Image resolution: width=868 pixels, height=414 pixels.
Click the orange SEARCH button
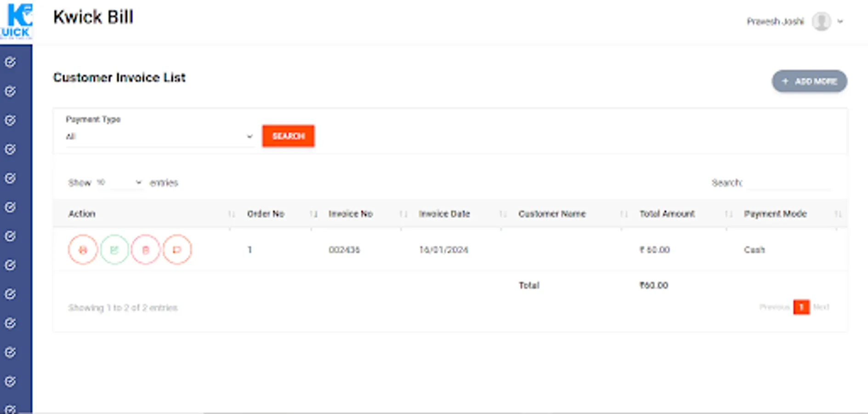(289, 136)
